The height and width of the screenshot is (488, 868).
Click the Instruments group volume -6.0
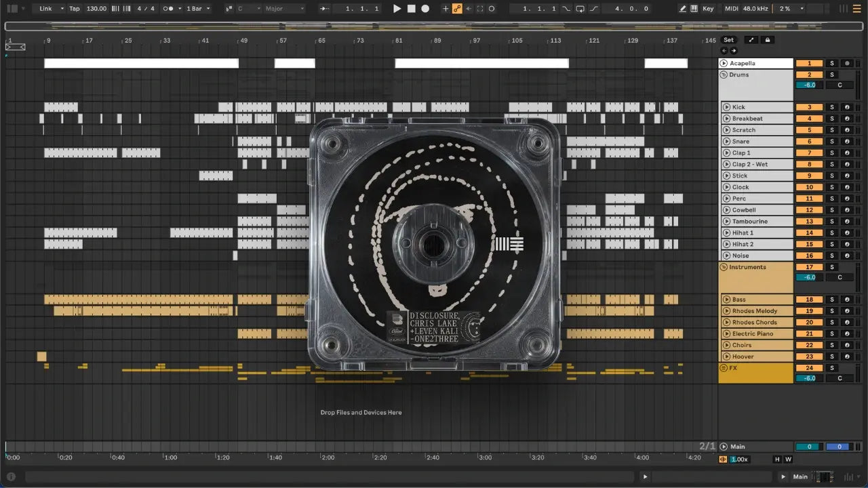click(809, 277)
